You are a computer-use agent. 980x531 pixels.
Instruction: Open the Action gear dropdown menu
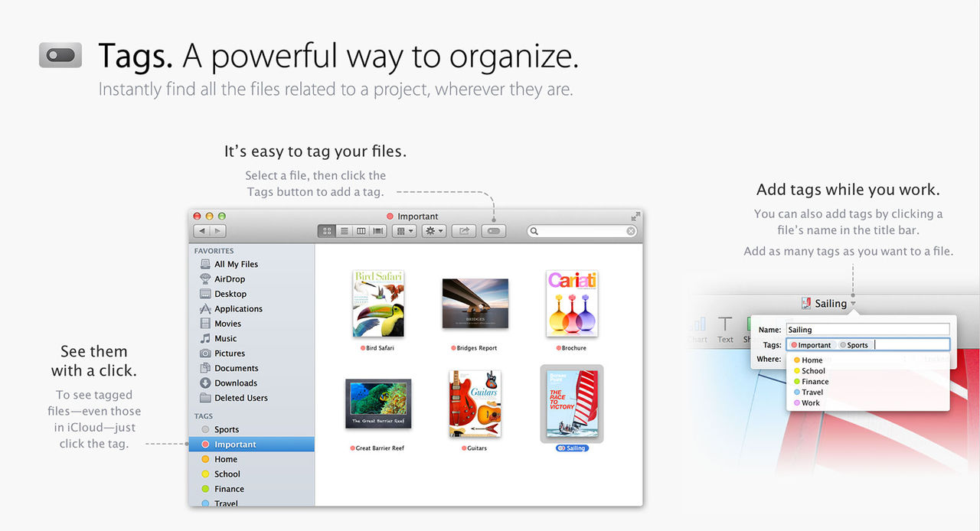(433, 231)
